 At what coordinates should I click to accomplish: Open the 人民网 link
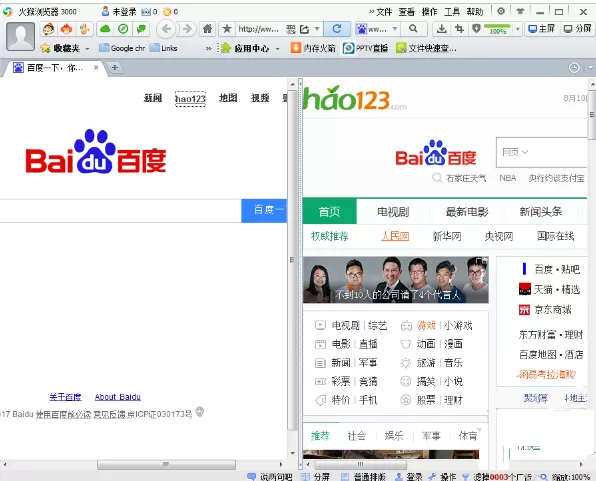(x=395, y=236)
